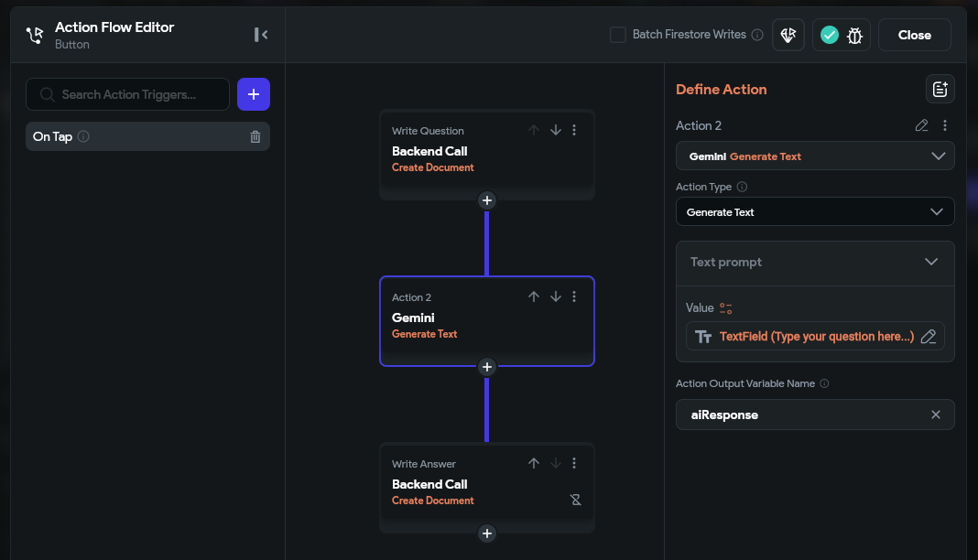Image resolution: width=978 pixels, height=560 pixels.
Task: Open the Action Type dropdown
Action: (x=815, y=212)
